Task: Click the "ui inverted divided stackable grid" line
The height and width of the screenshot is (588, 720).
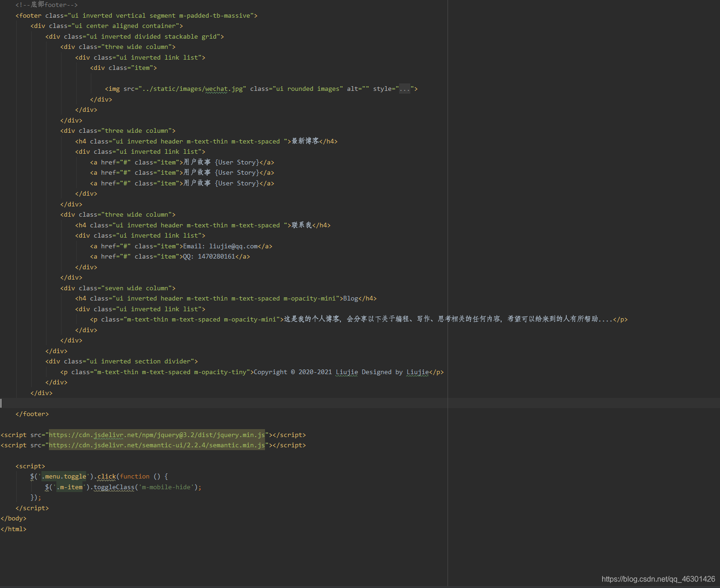Action: (x=135, y=36)
